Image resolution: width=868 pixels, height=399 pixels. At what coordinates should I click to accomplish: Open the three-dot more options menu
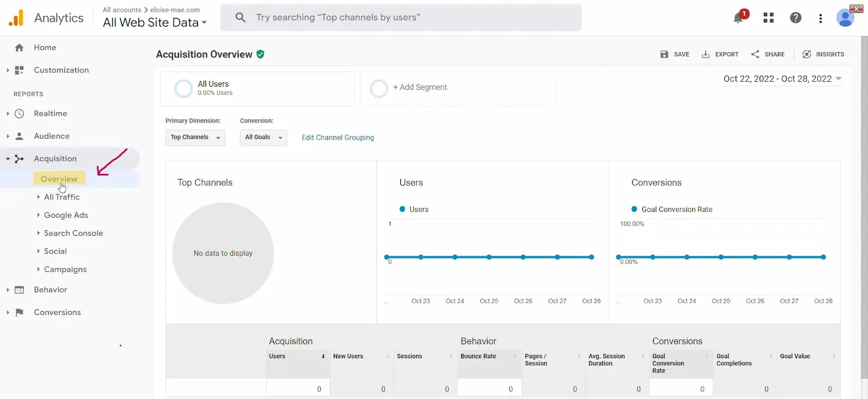(x=820, y=18)
